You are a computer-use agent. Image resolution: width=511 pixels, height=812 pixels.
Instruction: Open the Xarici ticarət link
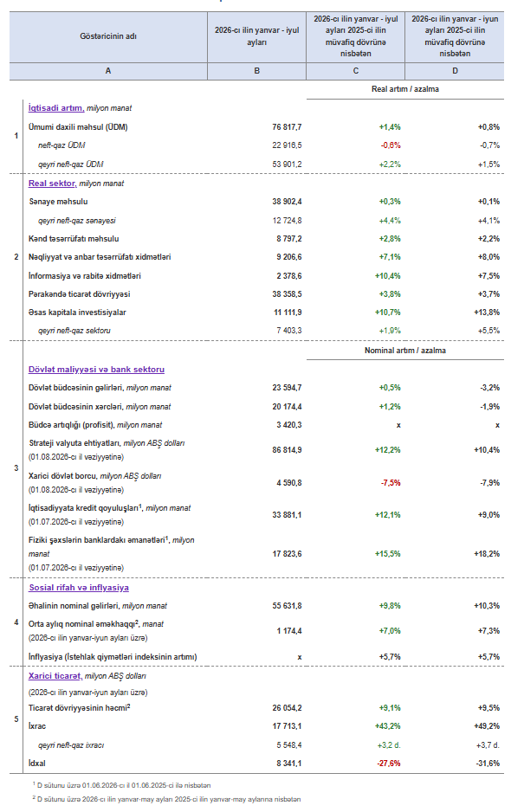click(55, 676)
